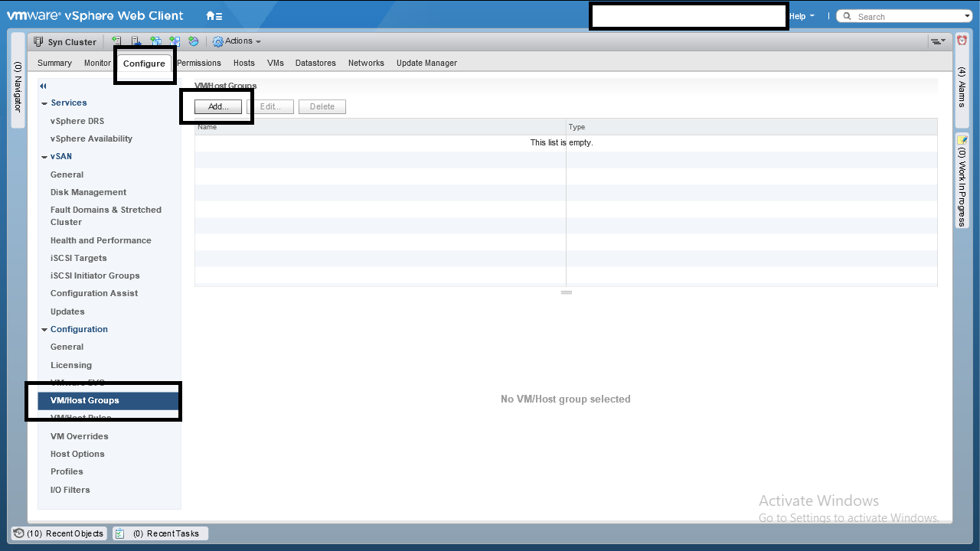Open VM Overrides settings
This screenshot has width=980, height=551.
pos(79,436)
